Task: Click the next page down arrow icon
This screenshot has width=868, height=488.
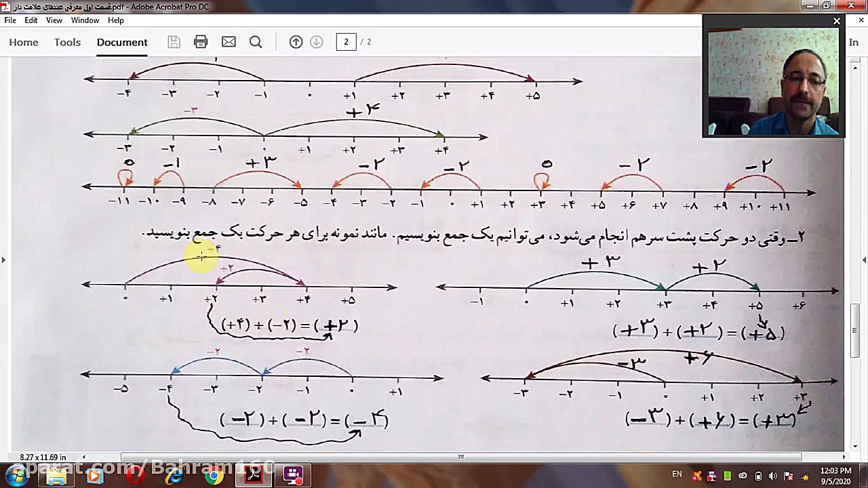Action: tap(316, 42)
